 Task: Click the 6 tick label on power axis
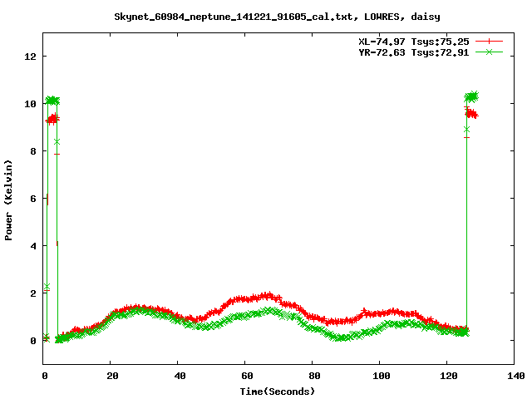[33, 199]
